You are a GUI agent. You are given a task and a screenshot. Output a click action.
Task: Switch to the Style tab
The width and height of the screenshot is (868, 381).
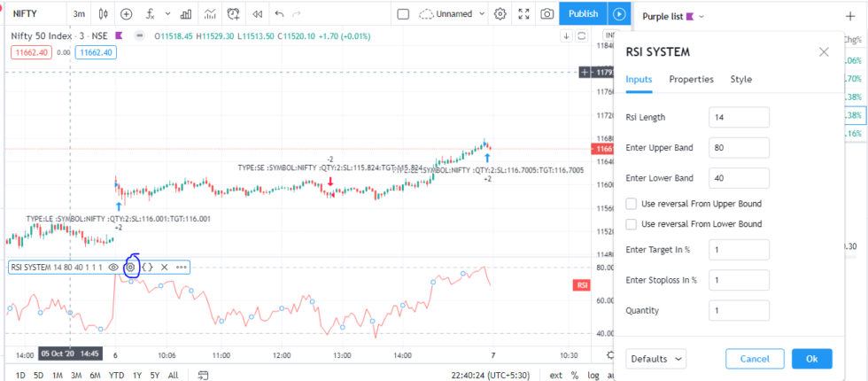pos(740,80)
